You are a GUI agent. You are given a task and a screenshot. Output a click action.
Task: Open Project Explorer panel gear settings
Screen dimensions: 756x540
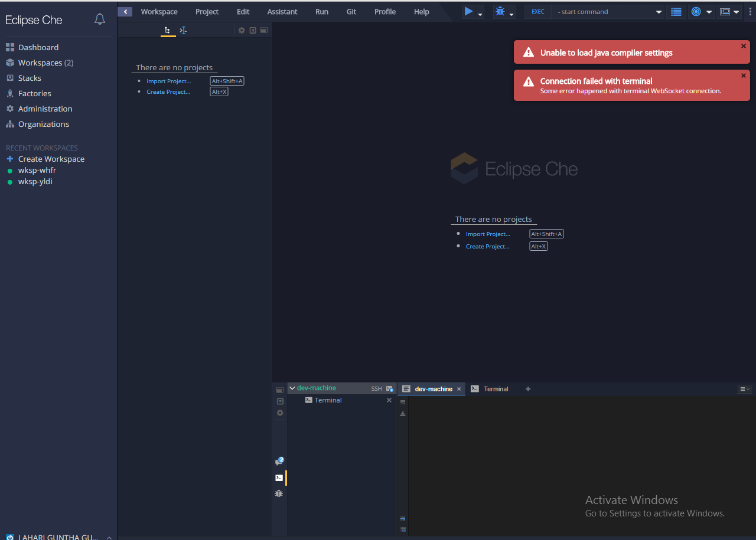pos(242,30)
